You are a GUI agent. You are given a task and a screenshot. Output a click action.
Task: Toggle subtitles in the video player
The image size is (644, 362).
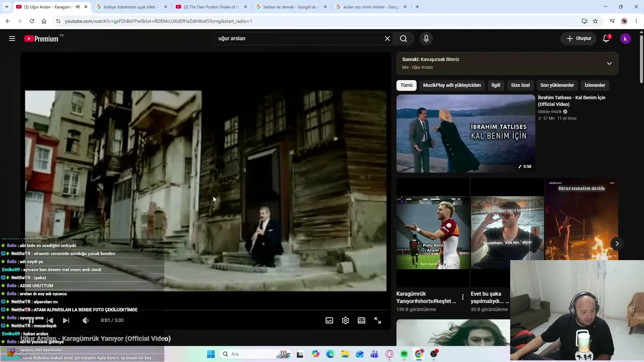point(329,320)
